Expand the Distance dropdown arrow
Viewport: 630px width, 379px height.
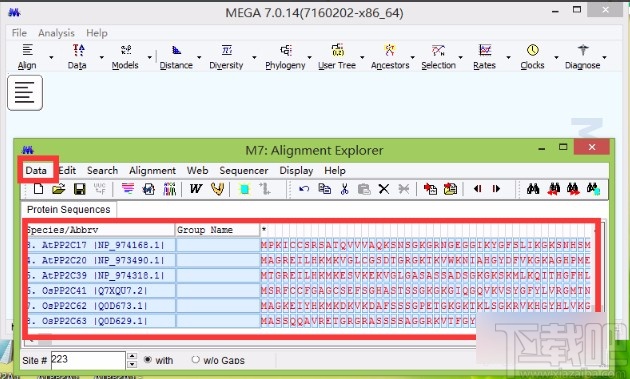[199, 57]
